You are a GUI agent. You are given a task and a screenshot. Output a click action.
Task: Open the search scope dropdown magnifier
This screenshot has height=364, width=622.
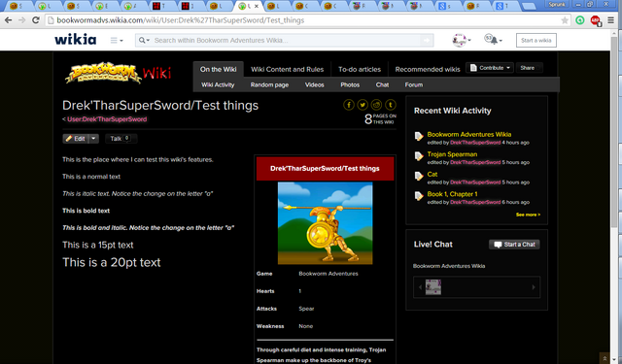[x=144, y=40]
